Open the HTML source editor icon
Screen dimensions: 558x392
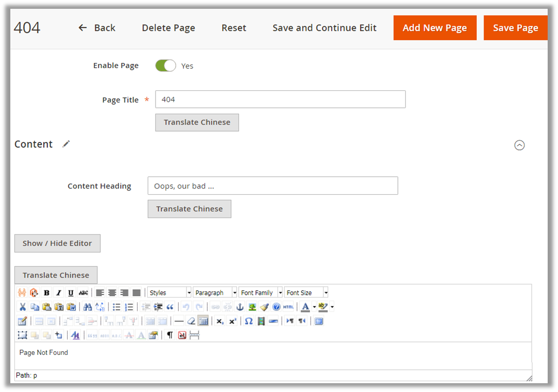point(288,307)
